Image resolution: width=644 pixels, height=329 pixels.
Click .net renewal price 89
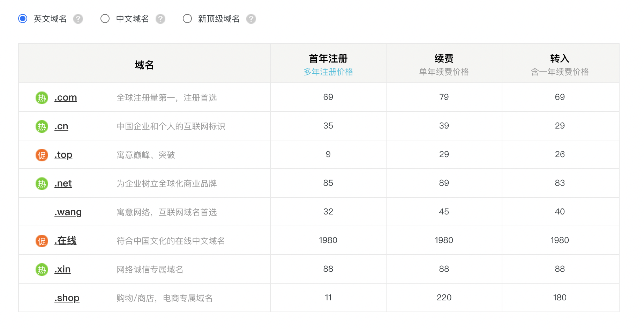[x=444, y=183]
